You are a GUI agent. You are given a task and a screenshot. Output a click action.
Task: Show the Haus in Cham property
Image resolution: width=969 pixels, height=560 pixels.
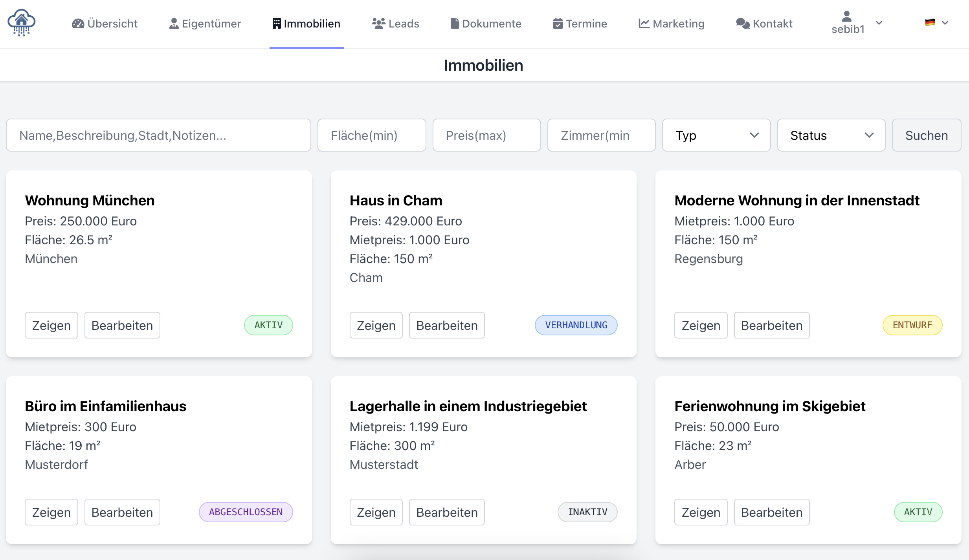pos(376,325)
